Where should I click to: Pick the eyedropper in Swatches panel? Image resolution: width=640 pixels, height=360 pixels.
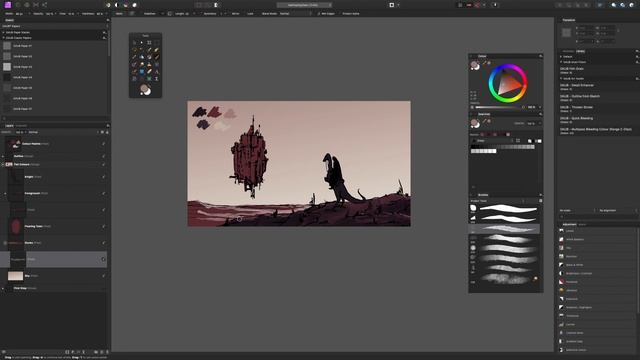pos(484,121)
